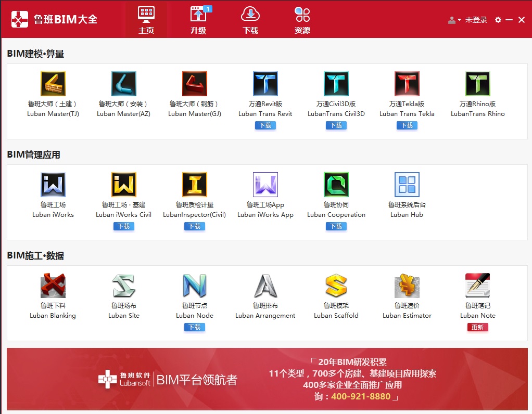Open the Luban iWorks App icon
Screen dimensions: 532x414
[x=265, y=185]
